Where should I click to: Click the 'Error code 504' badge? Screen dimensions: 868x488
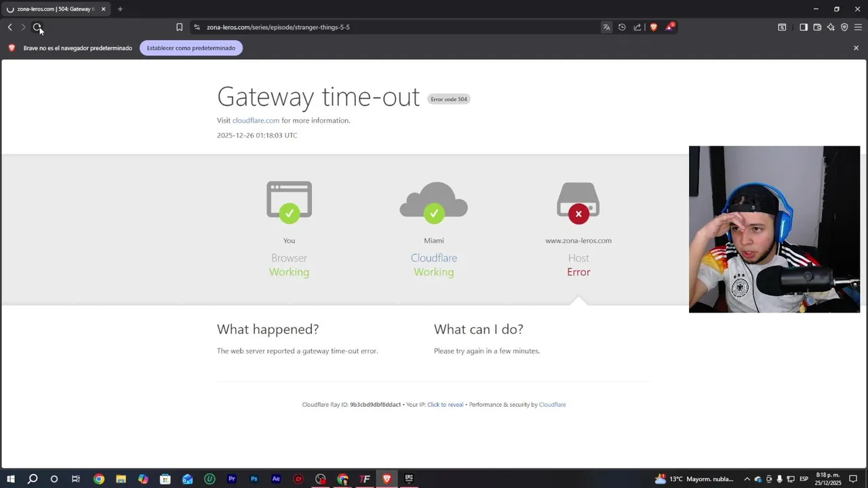point(449,99)
